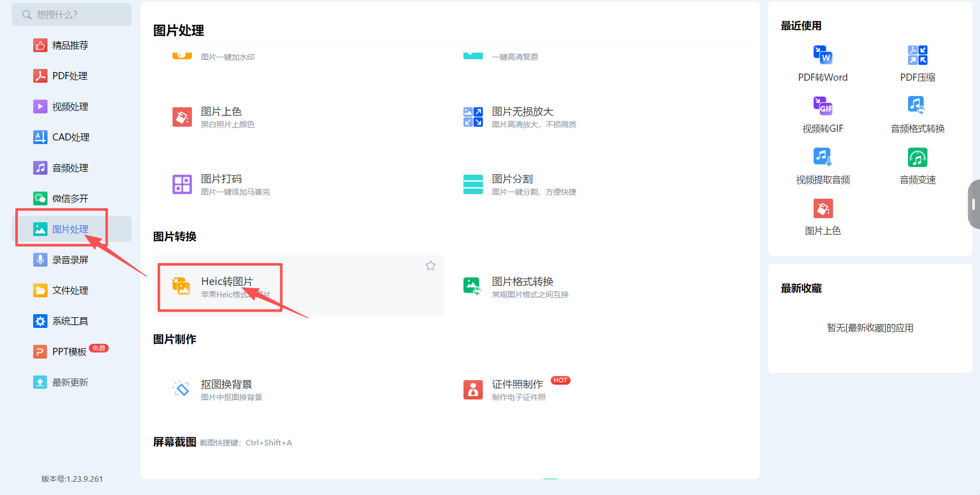Click the side handle at right window edge

tap(974, 204)
